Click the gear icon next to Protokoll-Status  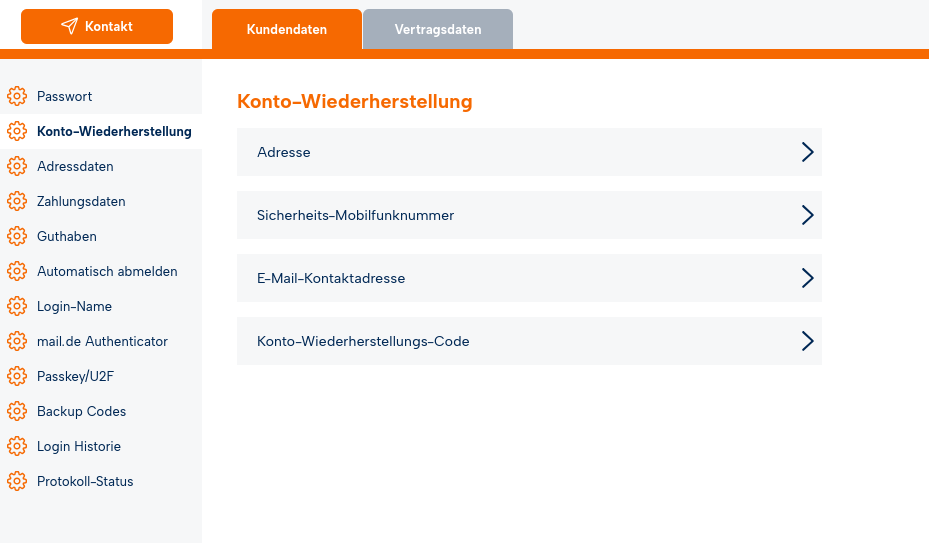click(x=16, y=481)
